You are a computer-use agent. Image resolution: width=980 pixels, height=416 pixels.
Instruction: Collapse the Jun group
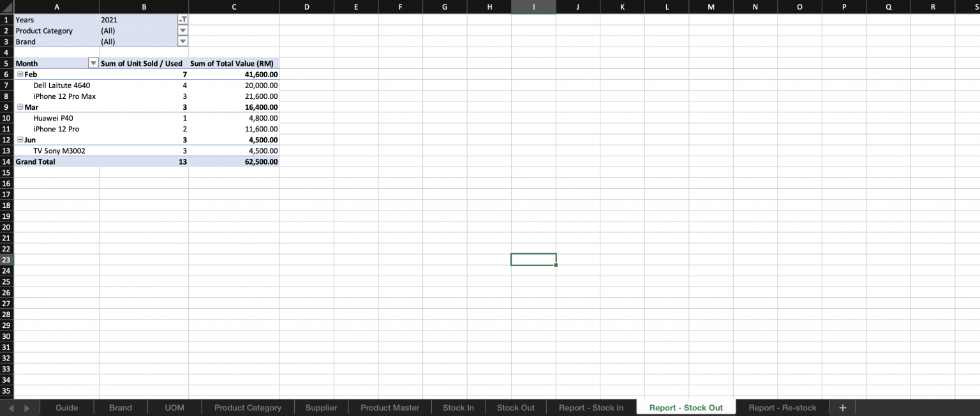coord(20,140)
